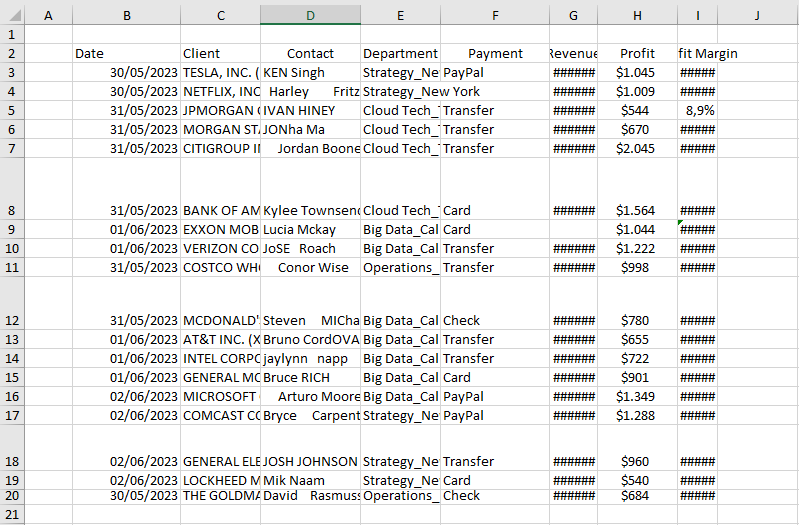Select the Conor Wise contact cell

(310, 267)
